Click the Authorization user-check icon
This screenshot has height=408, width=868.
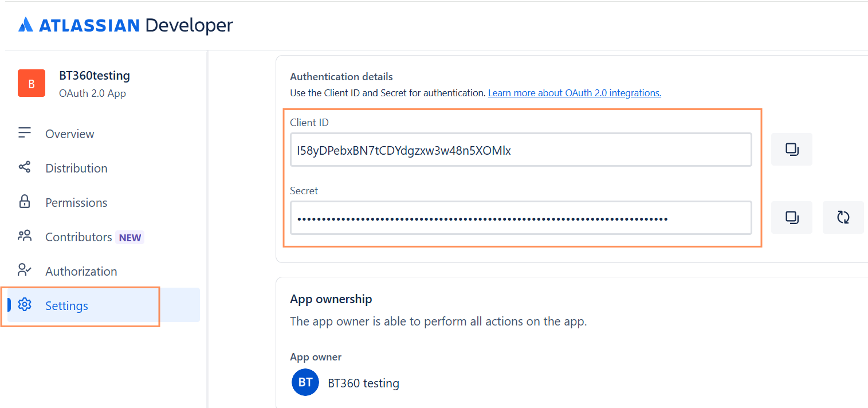(x=24, y=270)
